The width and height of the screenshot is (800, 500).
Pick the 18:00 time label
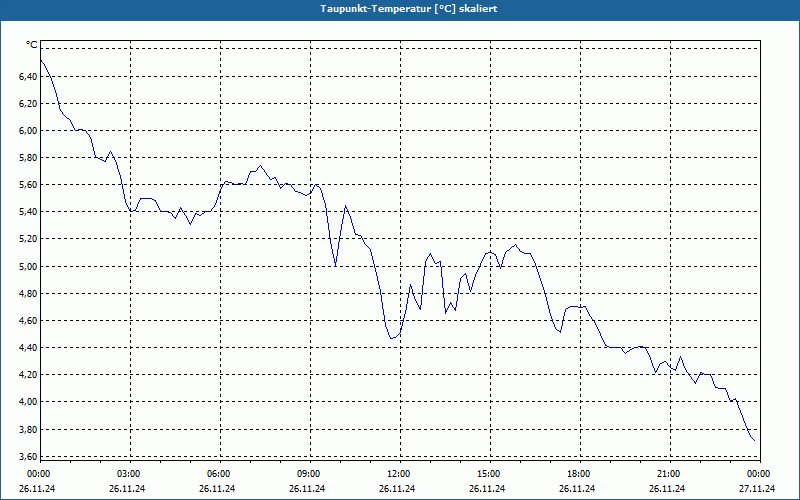point(578,474)
